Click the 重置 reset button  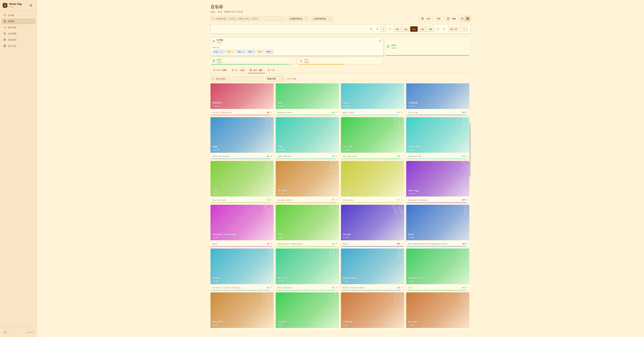pos(438,19)
